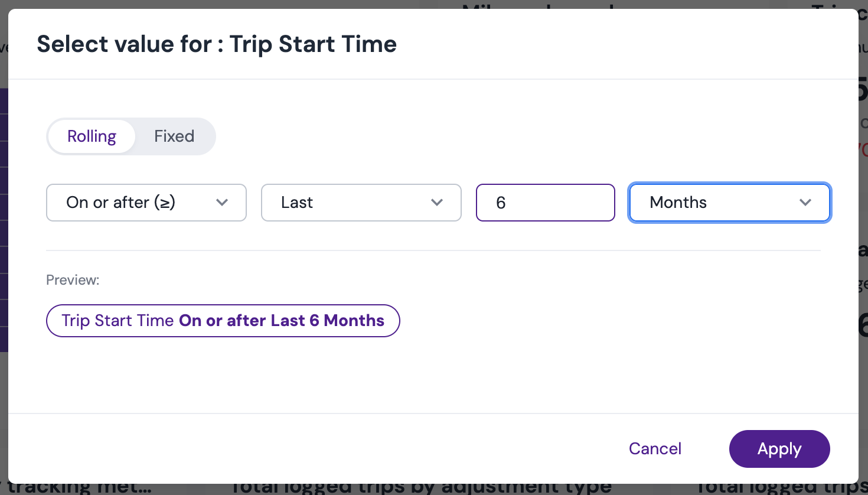Expand the 'Months' time unit dropdown

tap(730, 203)
